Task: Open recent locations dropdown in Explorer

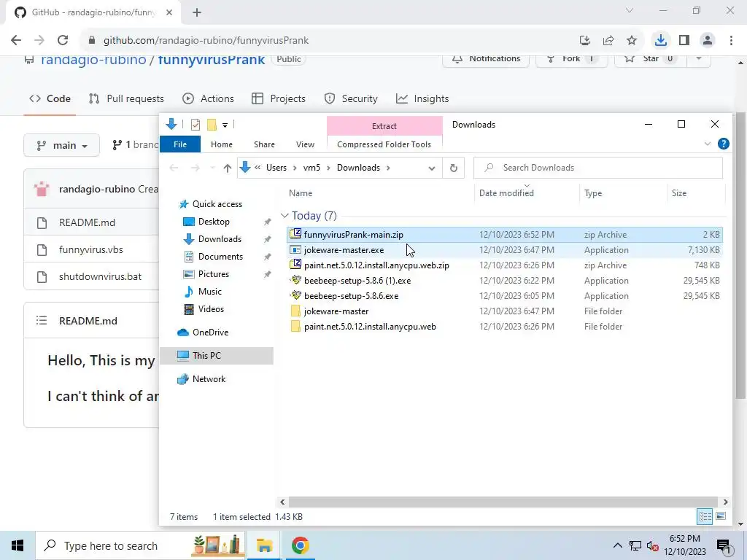Action: tap(212, 168)
